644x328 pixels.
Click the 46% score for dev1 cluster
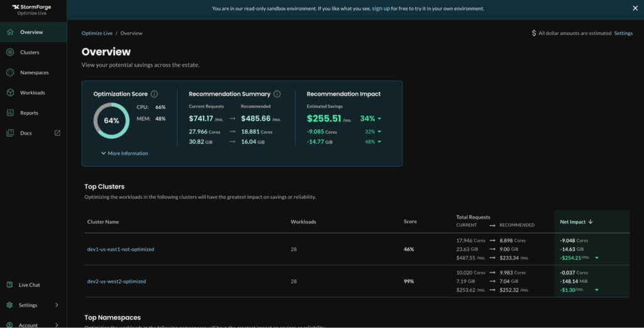pyautogui.click(x=409, y=249)
